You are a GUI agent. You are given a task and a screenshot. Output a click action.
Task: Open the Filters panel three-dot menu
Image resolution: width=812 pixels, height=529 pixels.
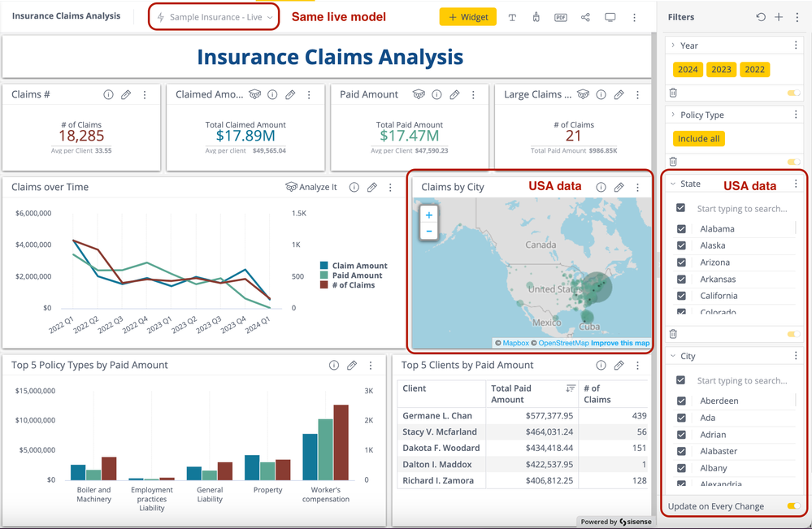tap(796, 17)
